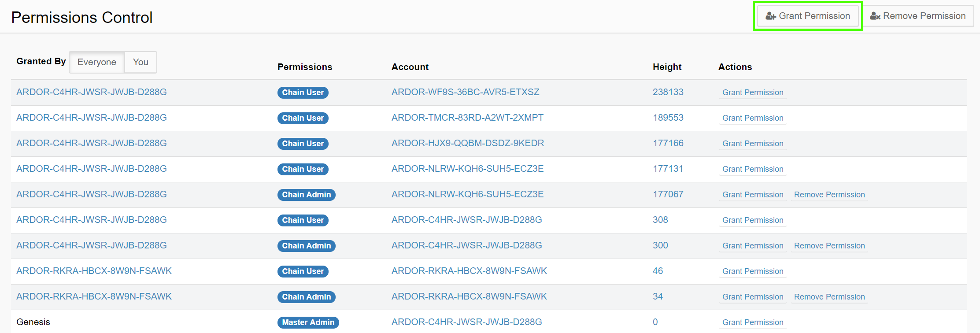
Task: Open granter account in the first row
Action: [x=91, y=92]
